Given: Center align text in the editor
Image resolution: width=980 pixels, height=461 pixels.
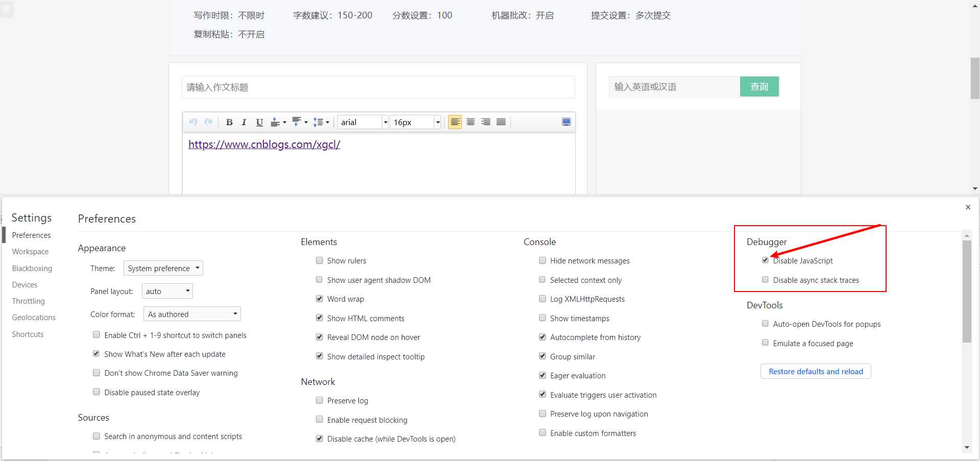Looking at the screenshot, I should pos(471,122).
